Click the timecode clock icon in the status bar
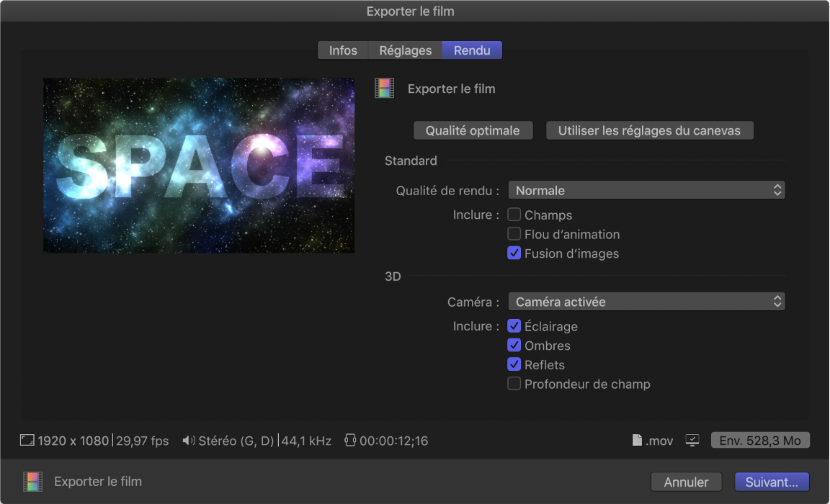The height and width of the screenshot is (504, 830). point(351,440)
